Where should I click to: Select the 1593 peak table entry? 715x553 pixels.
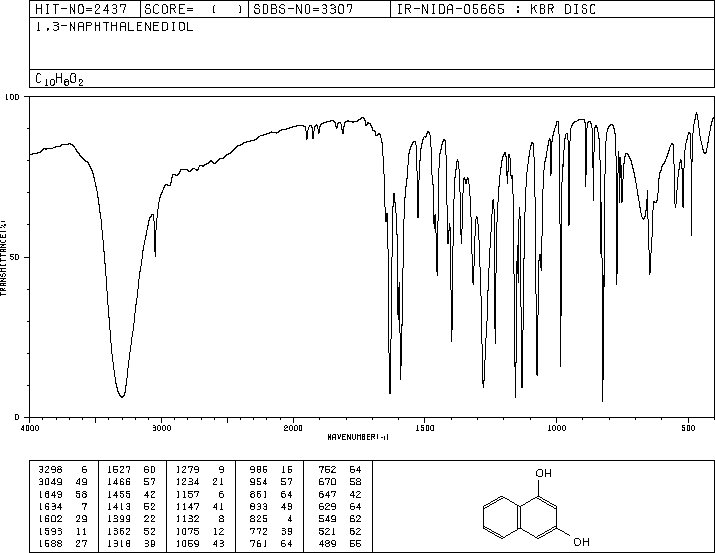(x=50, y=532)
